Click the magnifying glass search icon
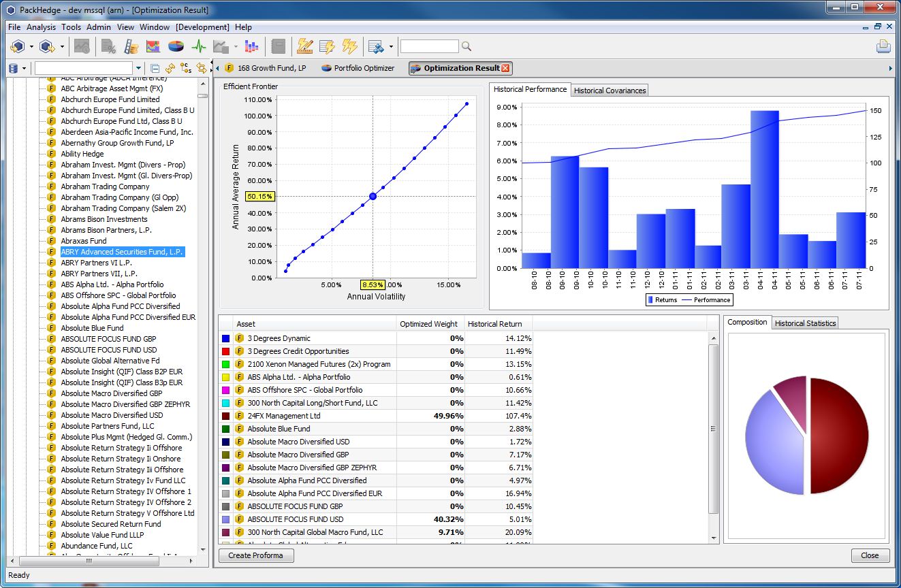Viewport: 901px width, 588px height. [467, 46]
